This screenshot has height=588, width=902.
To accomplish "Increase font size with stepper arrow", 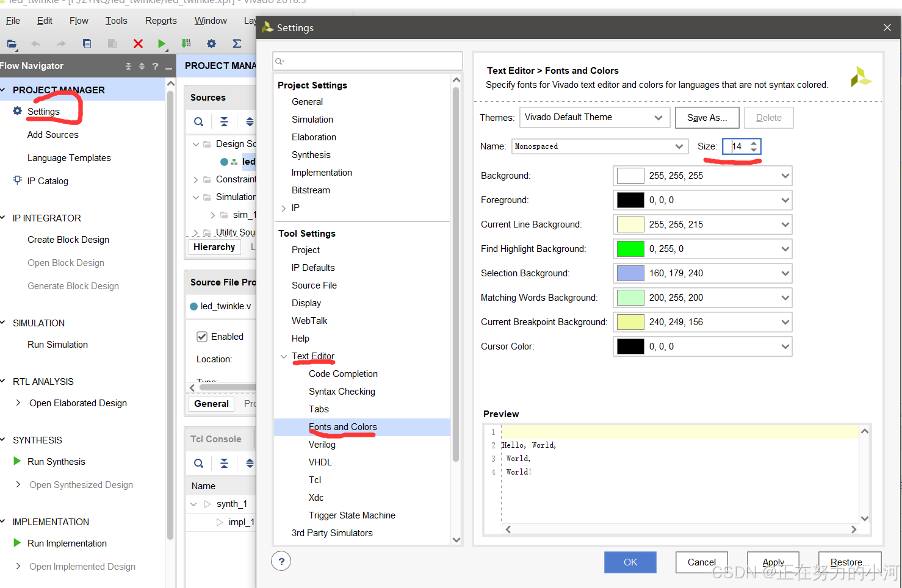I will click(x=754, y=143).
